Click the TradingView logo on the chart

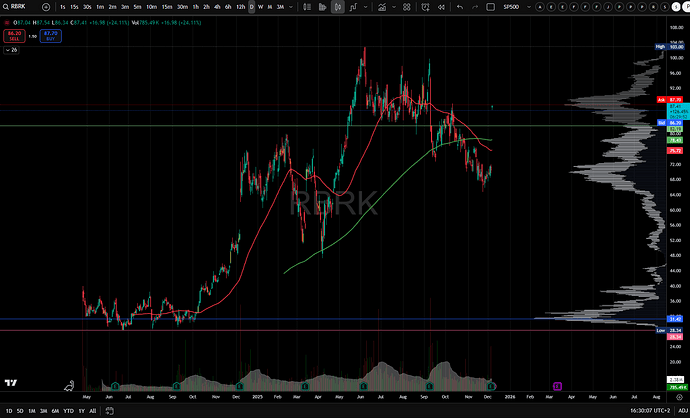click(x=12, y=383)
